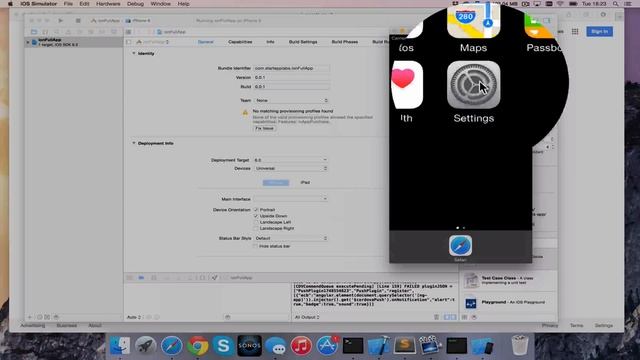
Task: Open Skype from the Dock
Action: [223, 346]
